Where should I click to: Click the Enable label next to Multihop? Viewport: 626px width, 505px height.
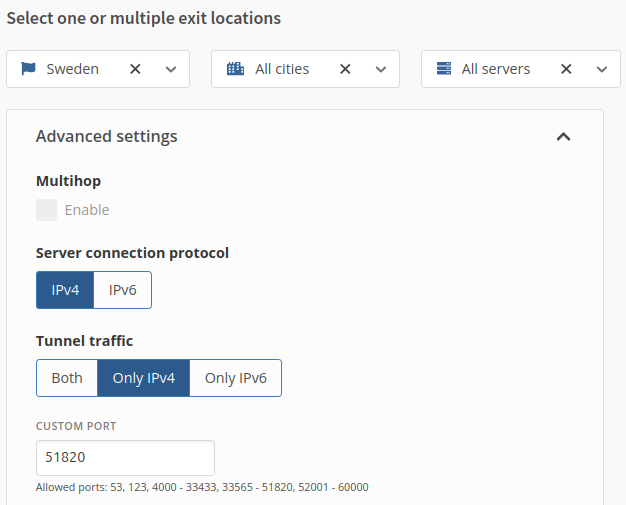coord(87,210)
